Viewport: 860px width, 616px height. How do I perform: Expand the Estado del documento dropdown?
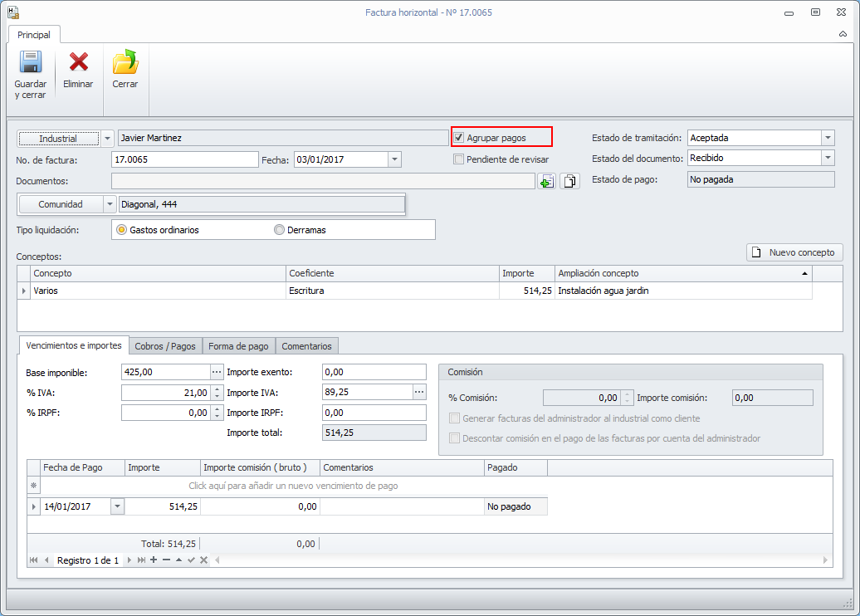pos(827,158)
